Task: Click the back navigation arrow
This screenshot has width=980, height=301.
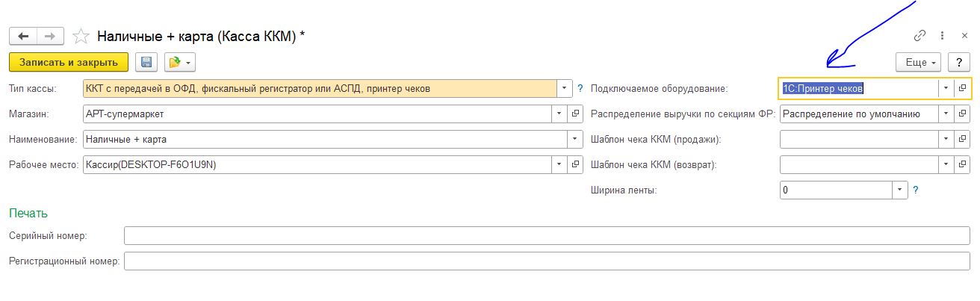Action: point(23,36)
